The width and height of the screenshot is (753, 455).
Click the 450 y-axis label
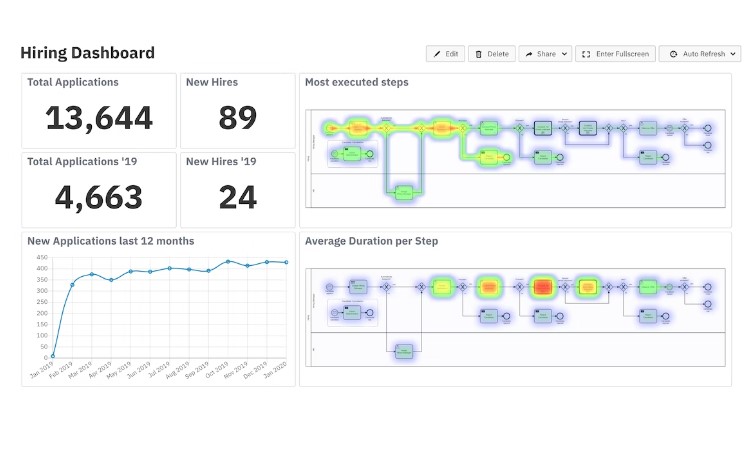click(42, 258)
